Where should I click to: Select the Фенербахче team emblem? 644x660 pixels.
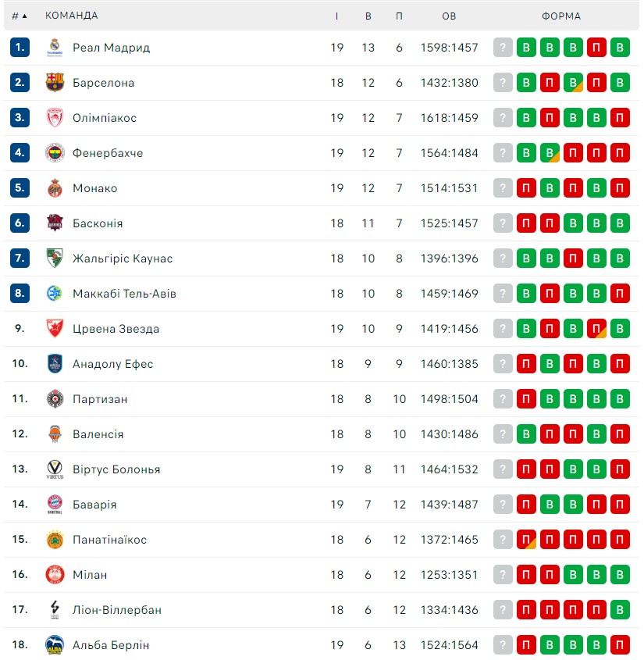point(55,153)
